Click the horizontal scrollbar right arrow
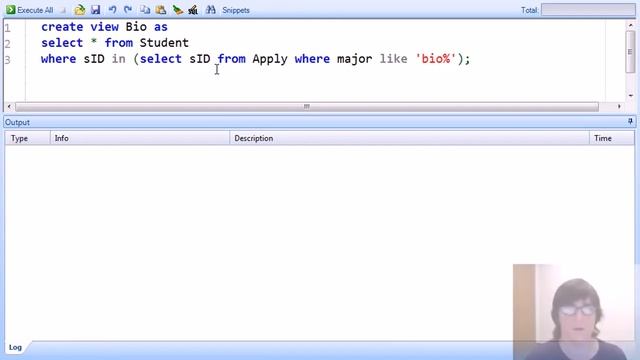Screen dimensions: 640x360 tap(619, 107)
